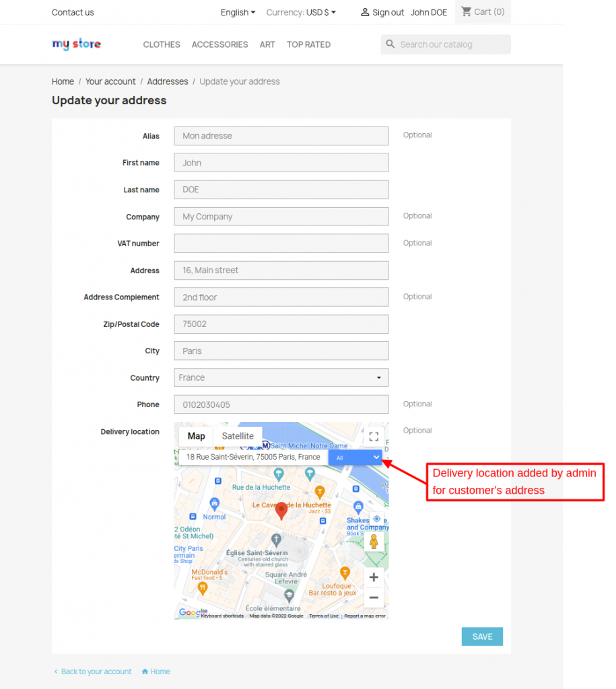Viewport: 616px width, 689px height.
Task: Switch map to Satellite view
Action: coord(238,436)
